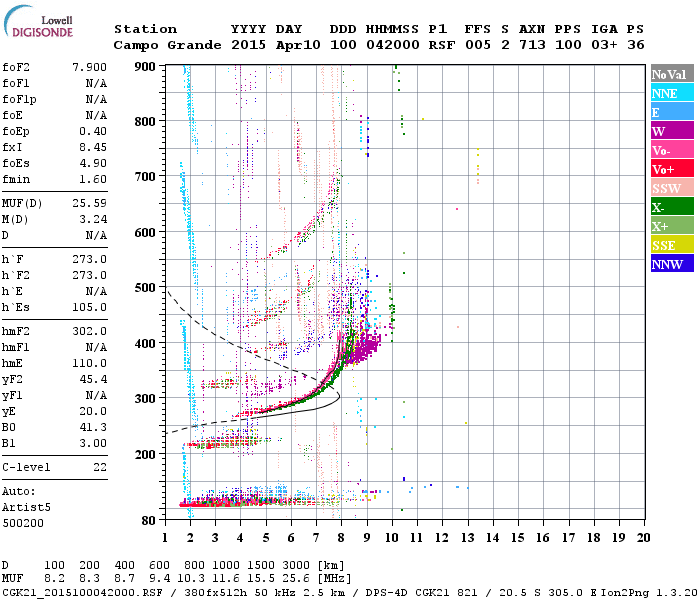Click the hmF2 value 302.0
This screenshot has height=600, width=700.
tap(89, 331)
